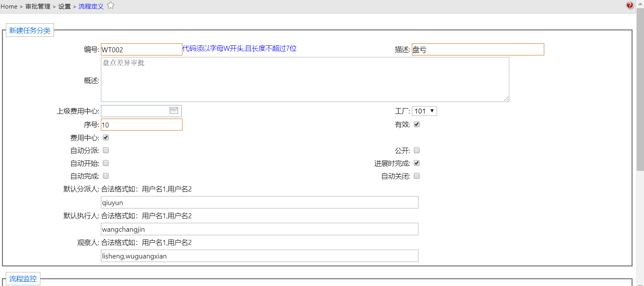The height and width of the screenshot is (286, 644).
Task: Enable the 公开 checkbox
Action: [x=417, y=150]
